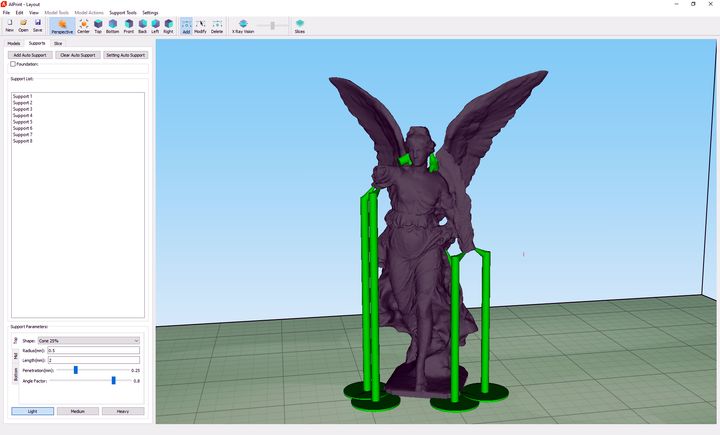Activate the Add support tool
This screenshot has width=720, height=435.
coord(186,25)
